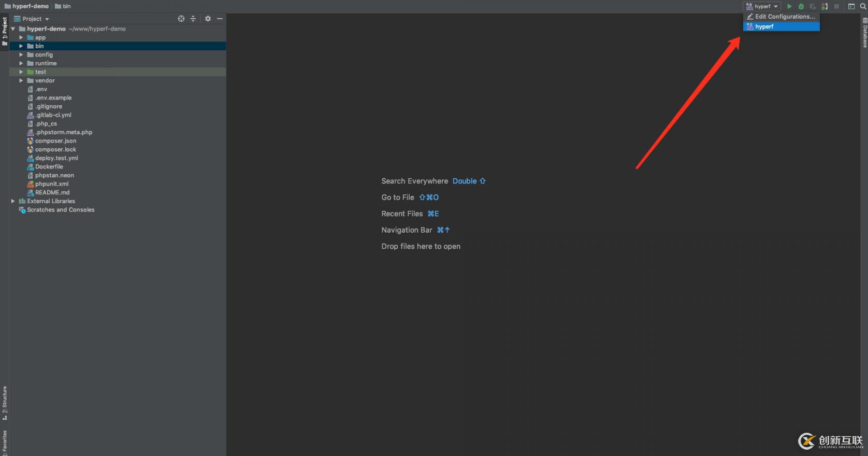Click the Go to File hint text
Image resolution: width=868 pixels, height=456 pixels.
[398, 197]
